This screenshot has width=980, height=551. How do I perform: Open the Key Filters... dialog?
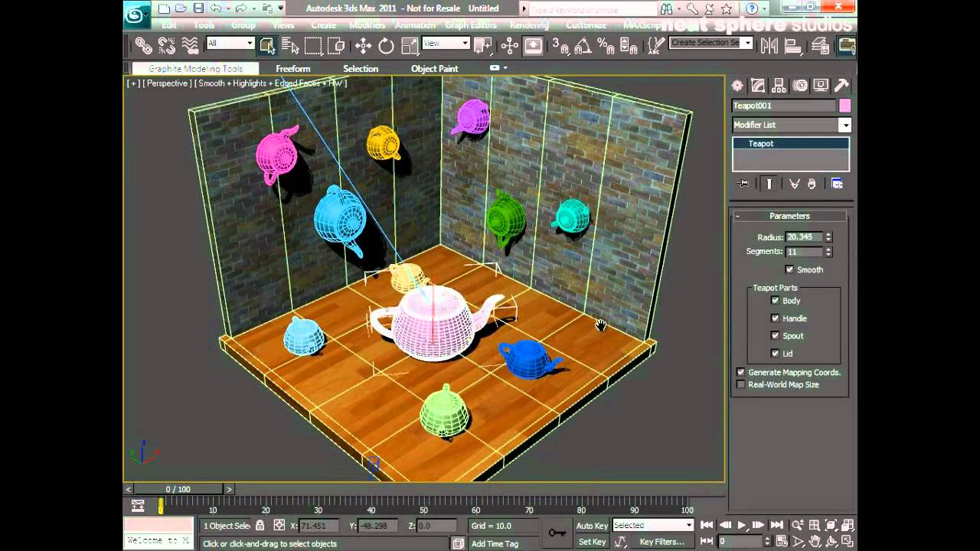(662, 542)
